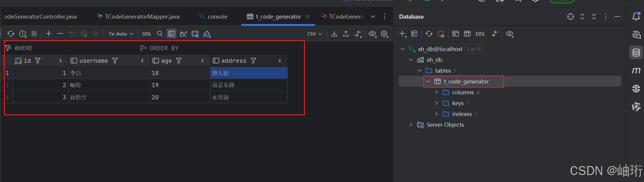
Task: Open the Tx: Auto transaction dropdown
Action: 121,34
